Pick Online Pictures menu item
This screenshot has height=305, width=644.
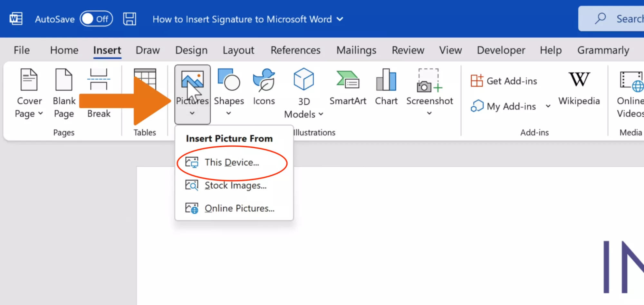point(239,208)
